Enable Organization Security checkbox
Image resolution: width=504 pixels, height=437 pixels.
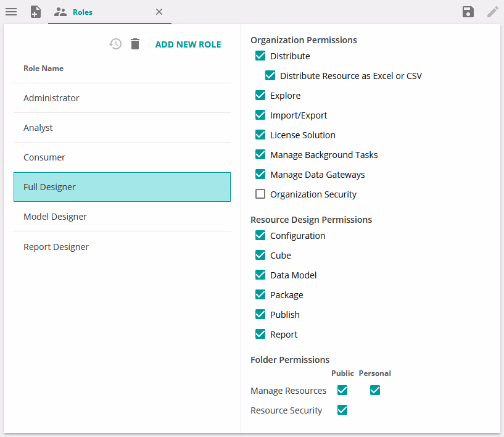click(260, 194)
